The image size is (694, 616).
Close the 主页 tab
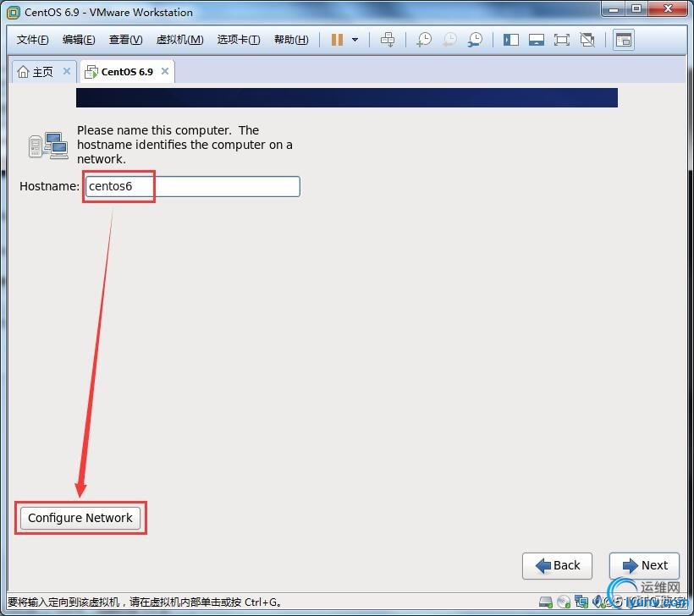67,71
